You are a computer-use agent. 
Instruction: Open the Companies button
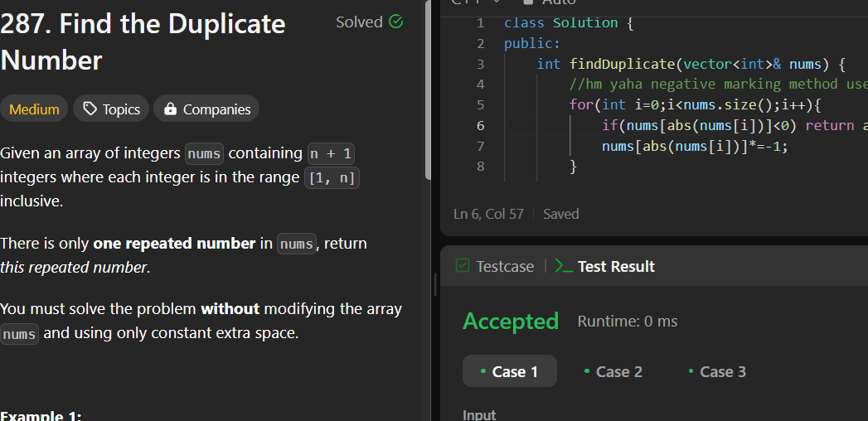pyautogui.click(x=206, y=109)
